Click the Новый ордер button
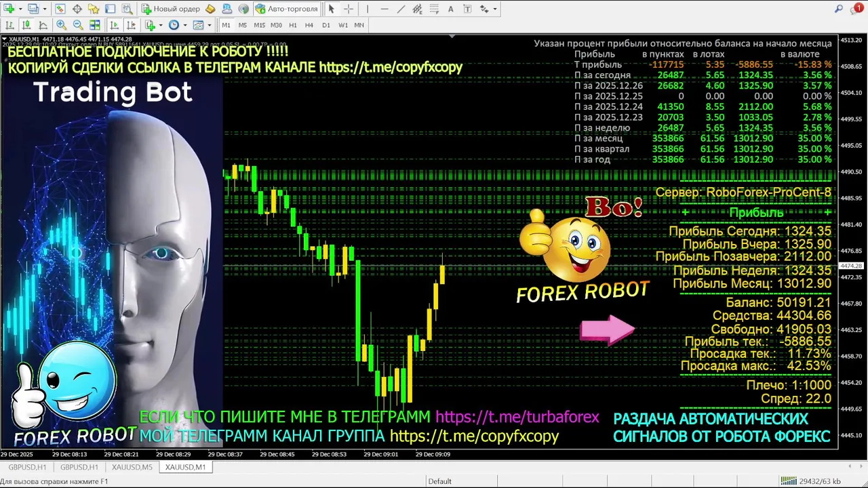Image resolution: width=868 pixels, height=488 pixels. 170,9
